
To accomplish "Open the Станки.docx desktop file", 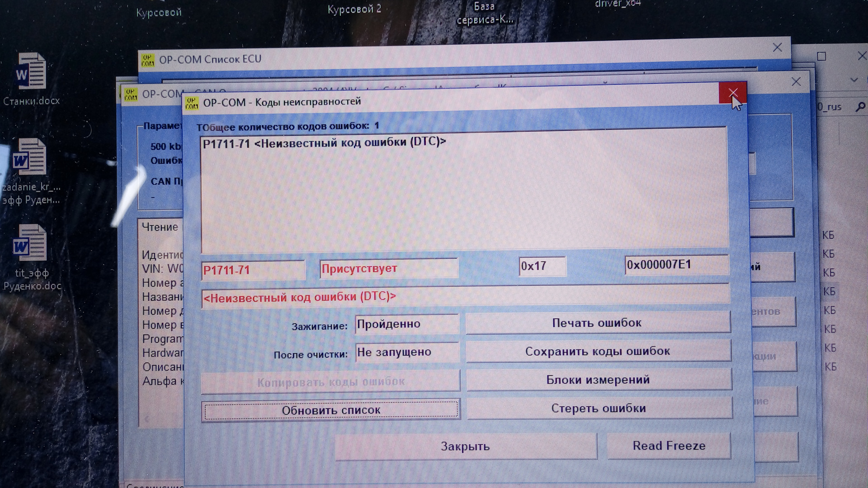I will click(31, 78).
